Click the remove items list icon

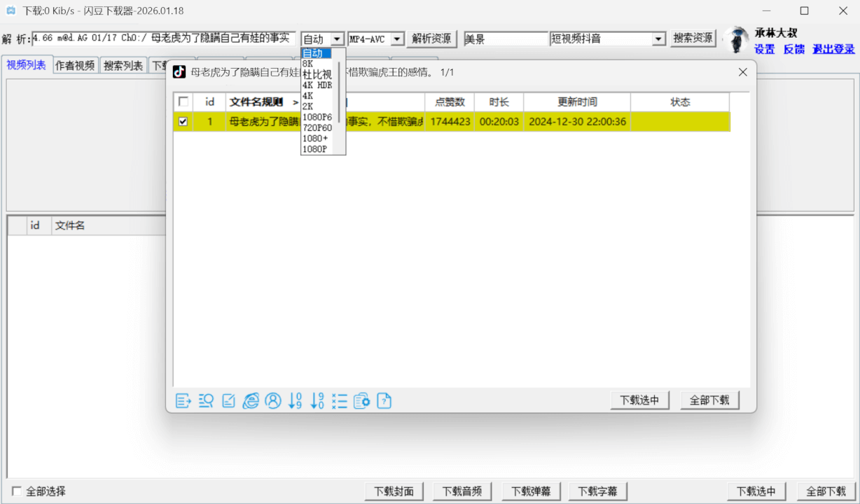(x=340, y=401)
